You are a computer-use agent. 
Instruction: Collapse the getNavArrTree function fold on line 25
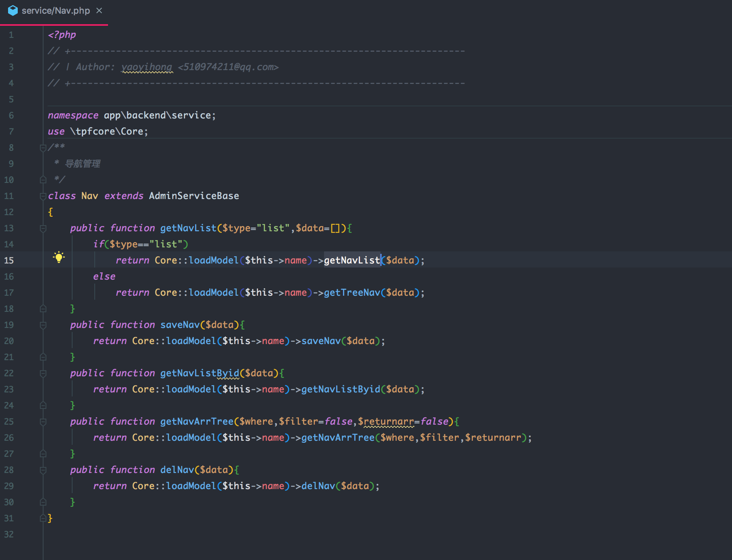pos(43,422)
